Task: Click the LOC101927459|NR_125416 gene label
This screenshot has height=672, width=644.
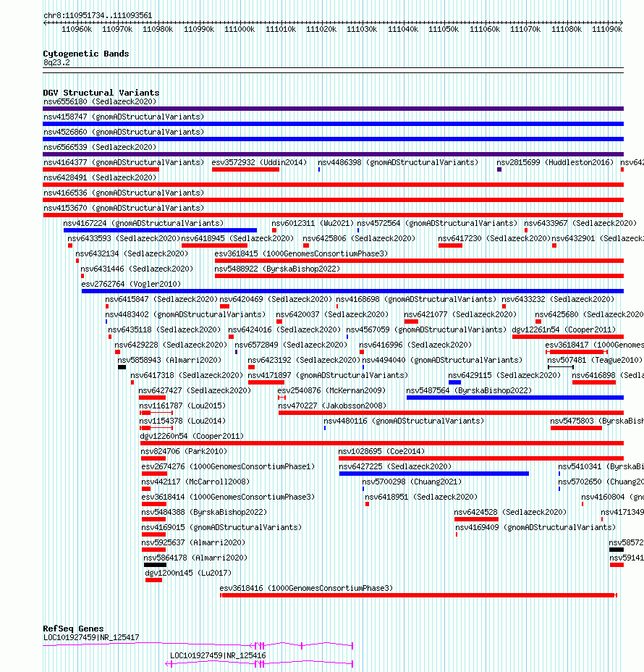Action: [218, 656]
